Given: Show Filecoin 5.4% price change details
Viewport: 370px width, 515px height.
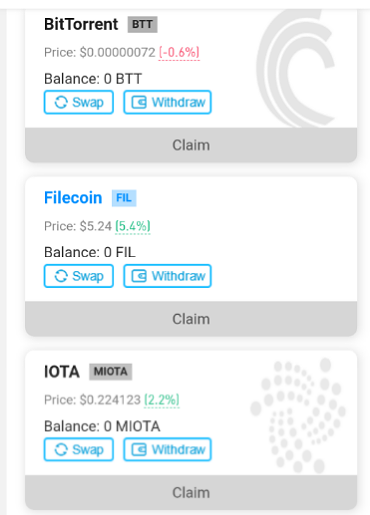Looking at the screenshot, I should [133, 226].
